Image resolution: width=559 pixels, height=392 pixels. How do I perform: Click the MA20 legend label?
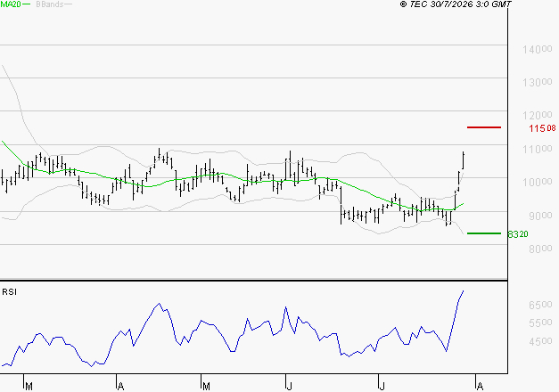pos(11,4)
